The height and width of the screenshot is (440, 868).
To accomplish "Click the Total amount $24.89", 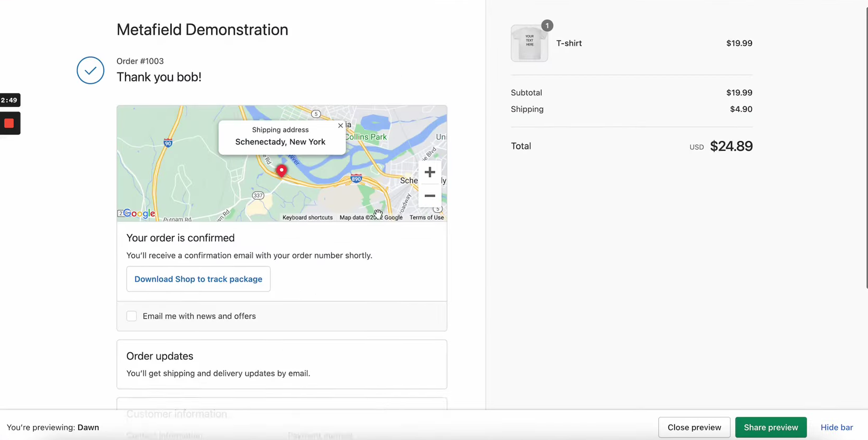I will pos(731,146).
